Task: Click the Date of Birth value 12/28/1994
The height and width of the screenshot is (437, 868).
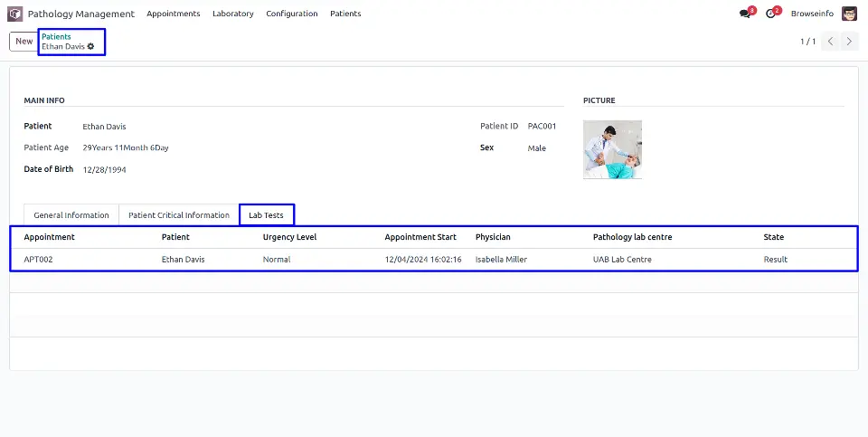Action: [x=105, y=170]
